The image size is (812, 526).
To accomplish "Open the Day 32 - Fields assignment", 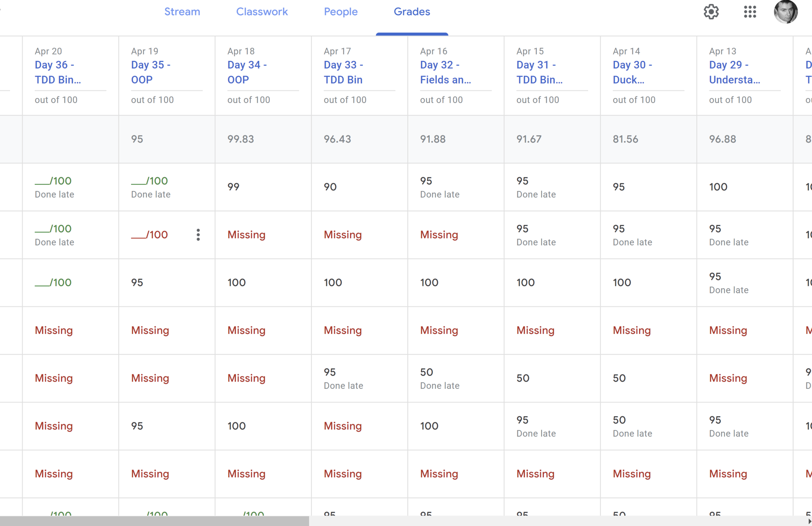I will [x=445, y=72].
